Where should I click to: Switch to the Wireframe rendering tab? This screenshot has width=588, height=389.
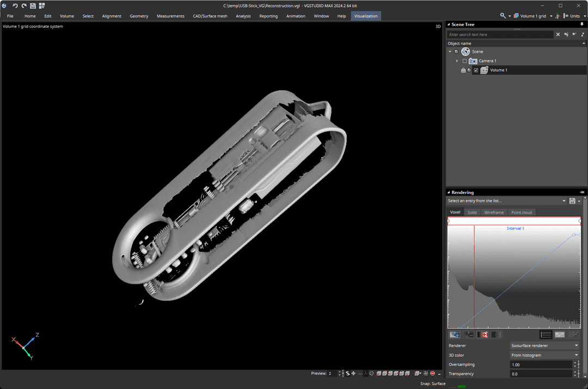click(x=494, y=212)
